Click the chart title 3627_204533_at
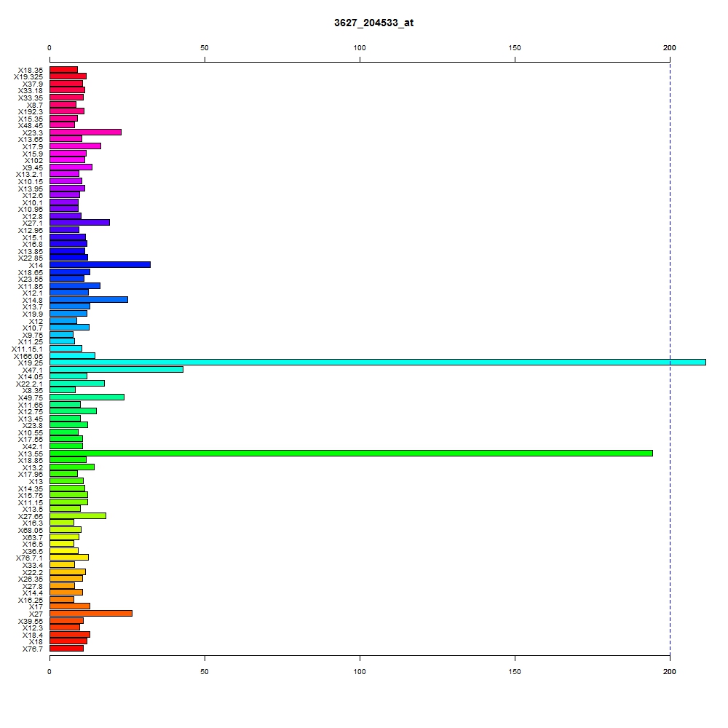Viewport: 728px width, 728px height. pyautogui.click(x=373, y=23)
